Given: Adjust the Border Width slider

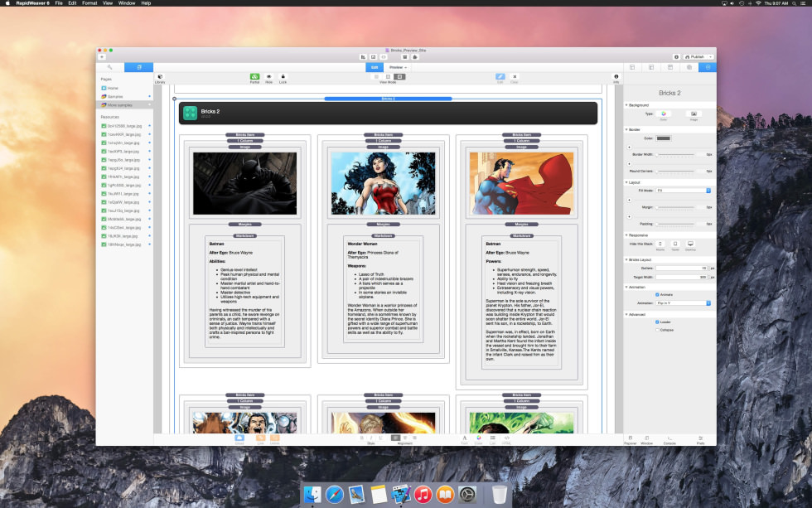Looking at the screenshot, I should pos(675,154).
